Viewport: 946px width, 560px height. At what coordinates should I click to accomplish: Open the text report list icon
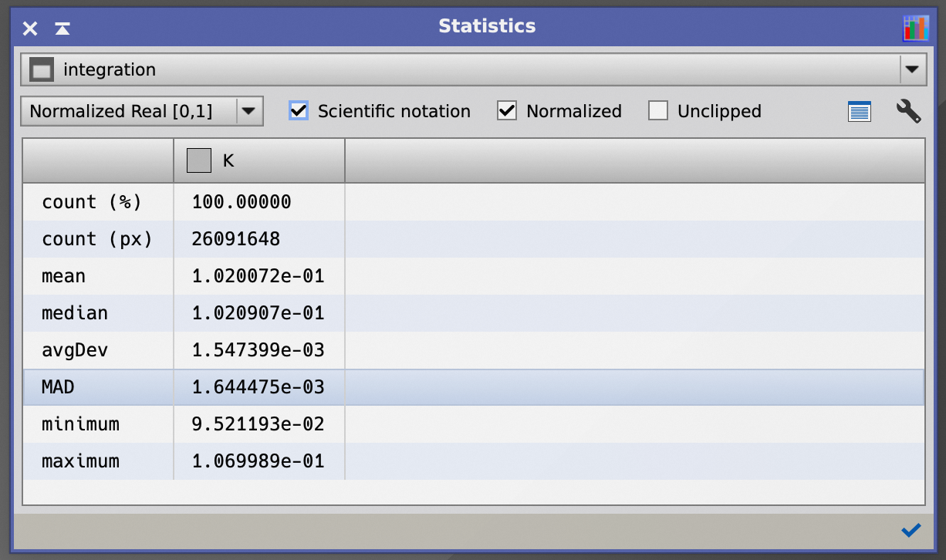859,112
